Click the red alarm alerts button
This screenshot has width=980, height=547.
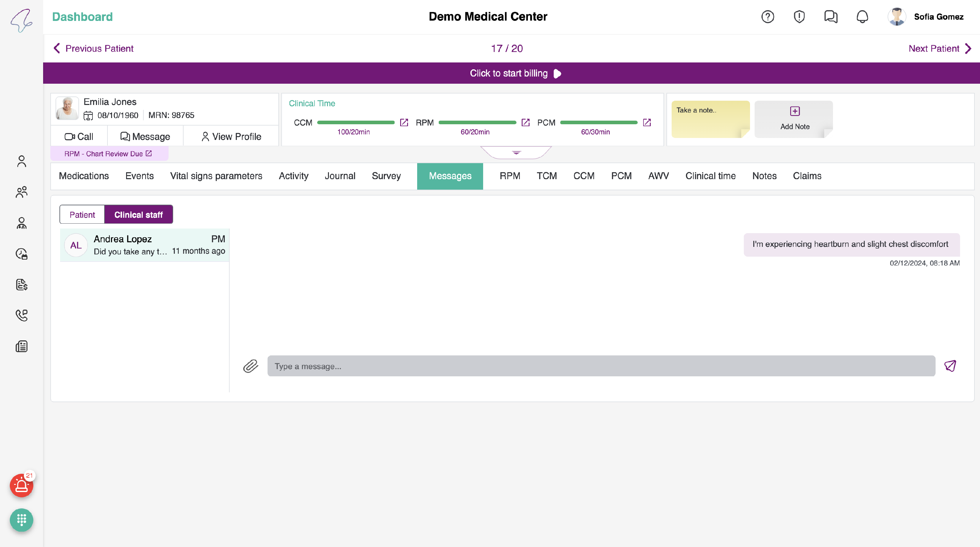pos(21,485)
